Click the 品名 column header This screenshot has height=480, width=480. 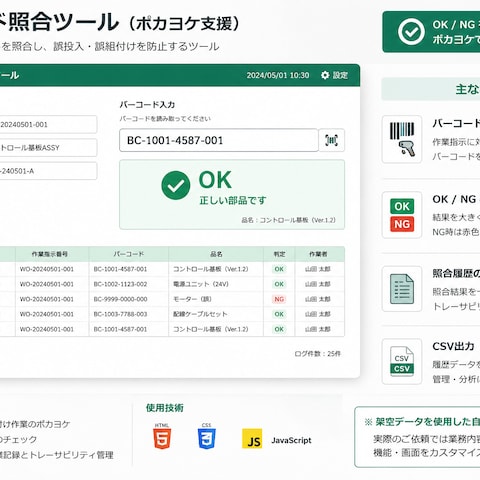point(216,254)
